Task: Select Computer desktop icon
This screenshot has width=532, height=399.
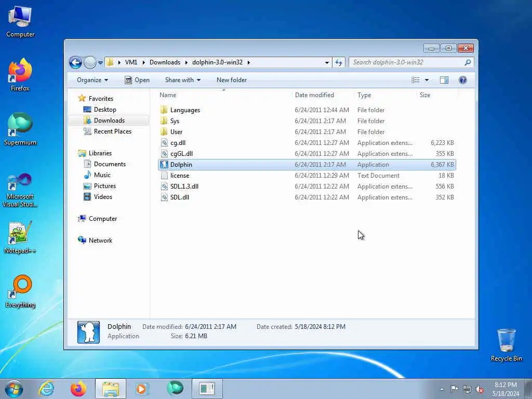Action: click(20, 21)
